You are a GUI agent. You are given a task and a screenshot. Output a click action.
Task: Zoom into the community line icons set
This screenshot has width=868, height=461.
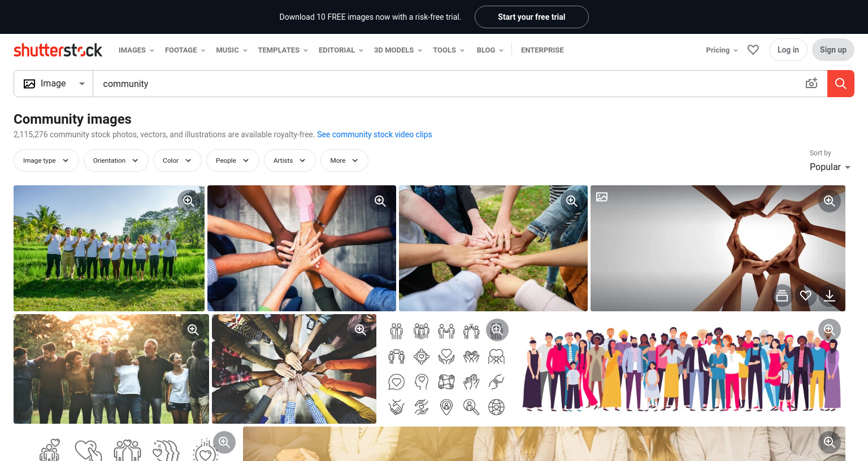497,330
